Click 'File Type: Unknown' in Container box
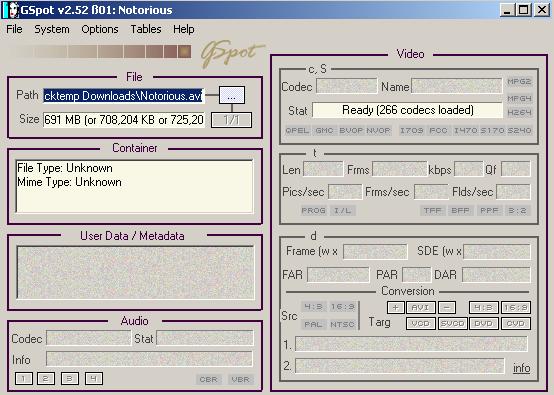 (x=65, y=168)
